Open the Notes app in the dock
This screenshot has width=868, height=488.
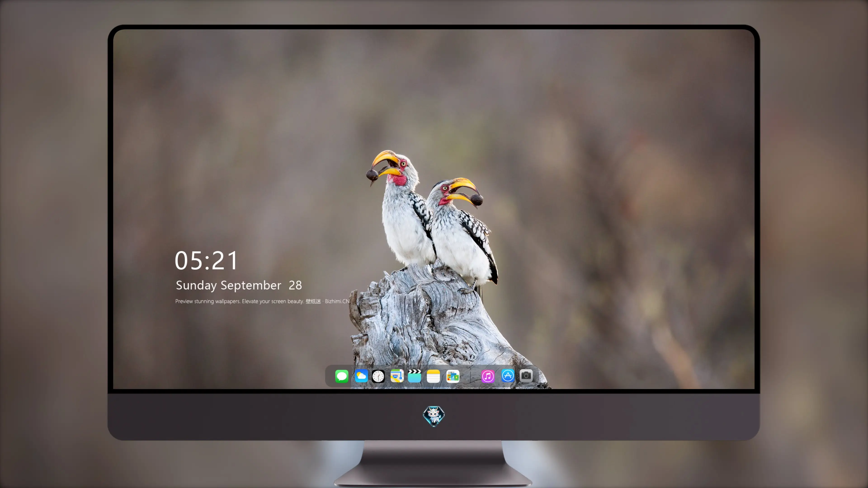pyautogui.click(x=433, y=376)
